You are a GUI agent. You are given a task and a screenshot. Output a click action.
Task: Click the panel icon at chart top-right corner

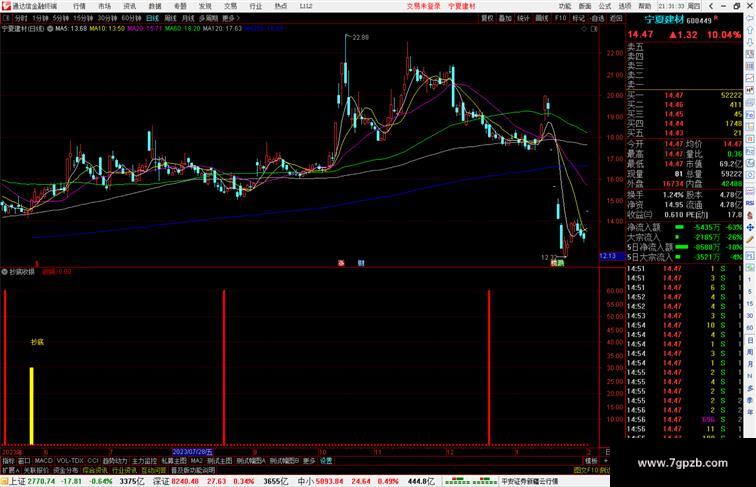(x=594, y=29)
